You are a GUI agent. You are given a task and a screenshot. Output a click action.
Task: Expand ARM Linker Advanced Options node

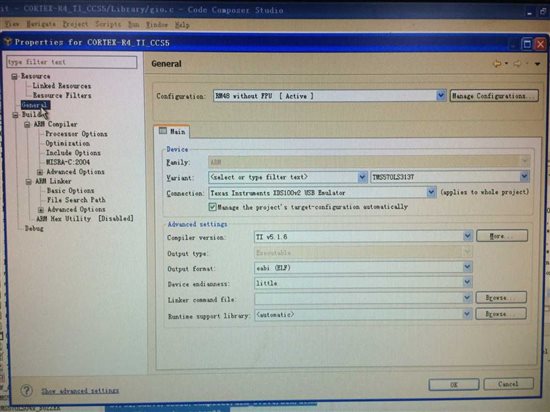click(41, 210)
